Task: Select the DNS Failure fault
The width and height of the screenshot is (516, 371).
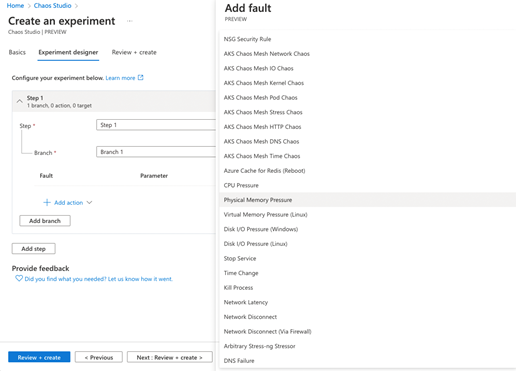Action: pyautogui.click(x=368, y=361)
